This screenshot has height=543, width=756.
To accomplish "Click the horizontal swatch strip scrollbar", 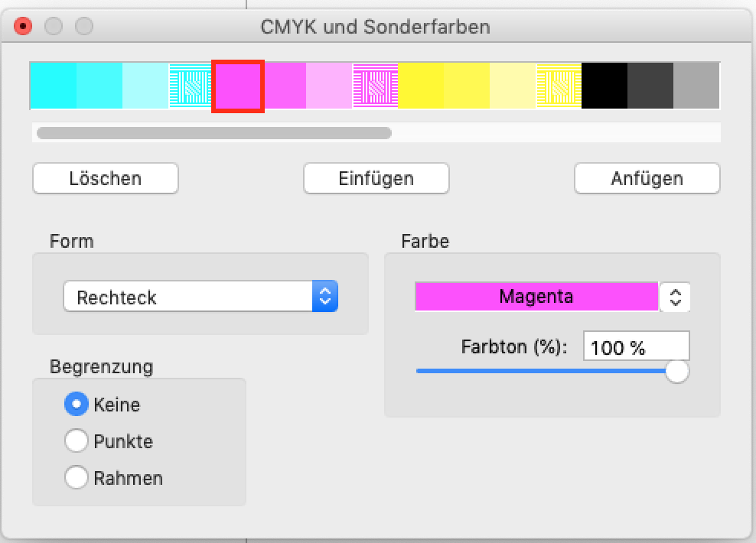I will tap(214, 133).
